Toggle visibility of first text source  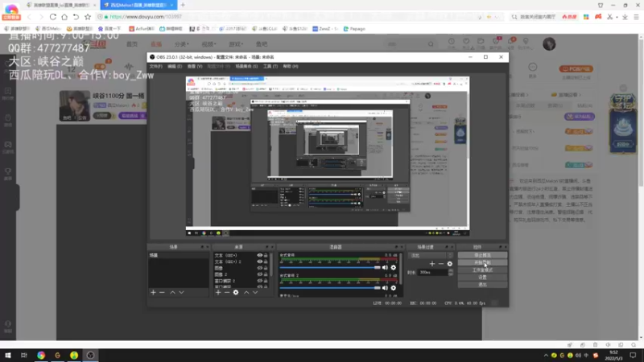click(x=259, y=255)
